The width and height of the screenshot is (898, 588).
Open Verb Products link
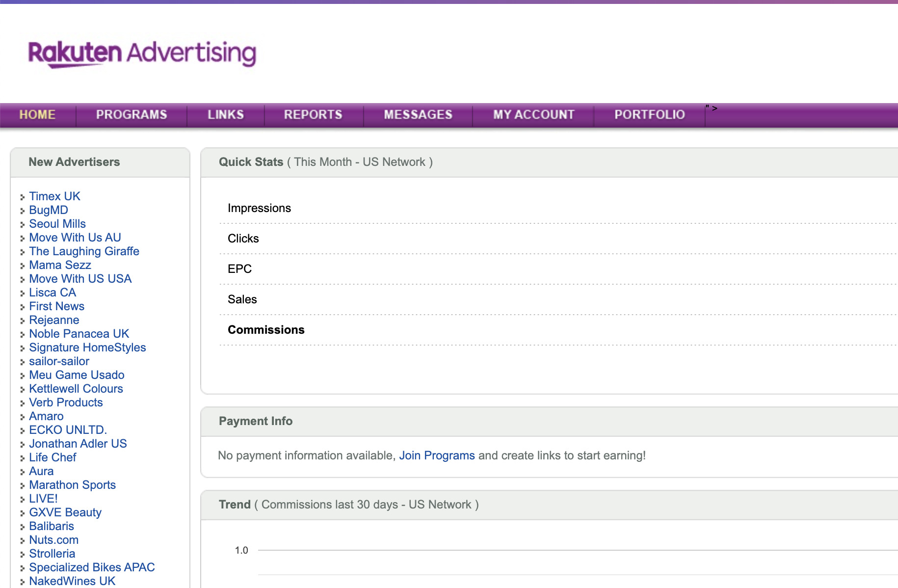click(66, 402)
